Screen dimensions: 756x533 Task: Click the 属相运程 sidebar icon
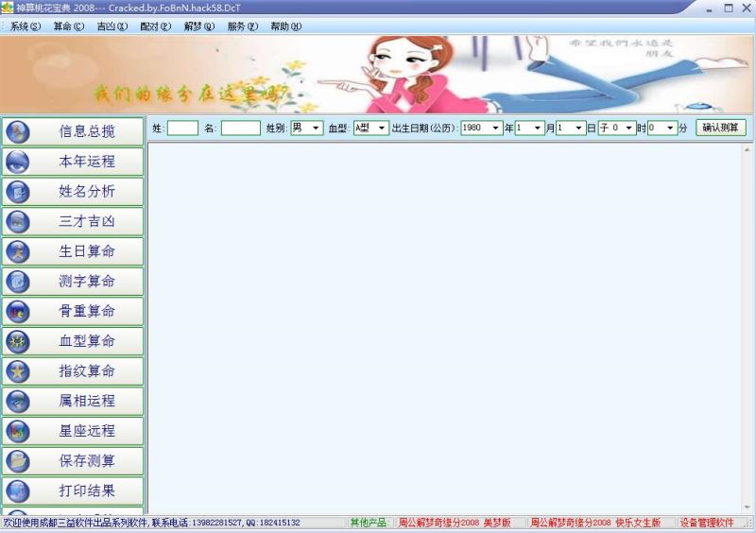(18, 401)
